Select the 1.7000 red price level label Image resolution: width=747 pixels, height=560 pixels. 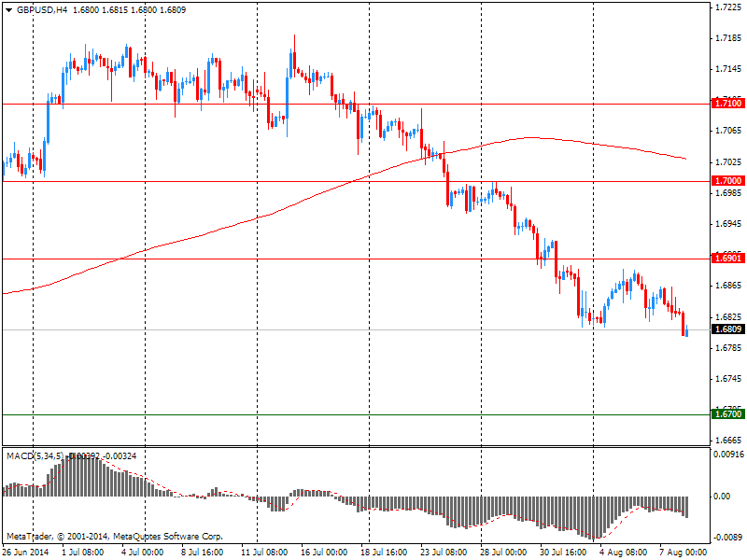pos(728,180)
